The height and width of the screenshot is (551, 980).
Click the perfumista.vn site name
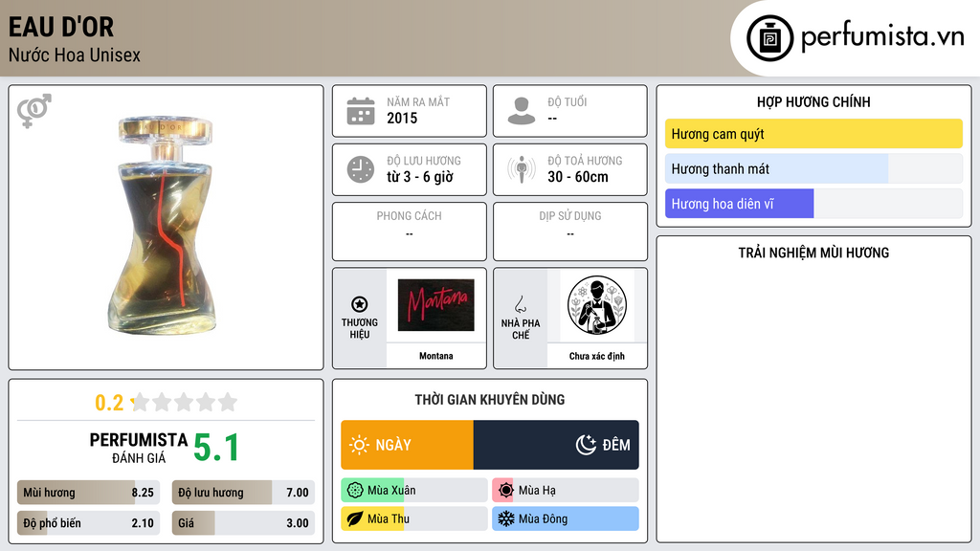click(882, 36)
